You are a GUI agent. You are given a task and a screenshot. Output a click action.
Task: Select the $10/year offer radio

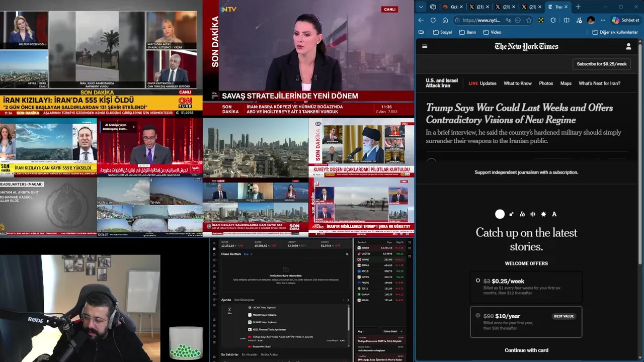[478, 315]
